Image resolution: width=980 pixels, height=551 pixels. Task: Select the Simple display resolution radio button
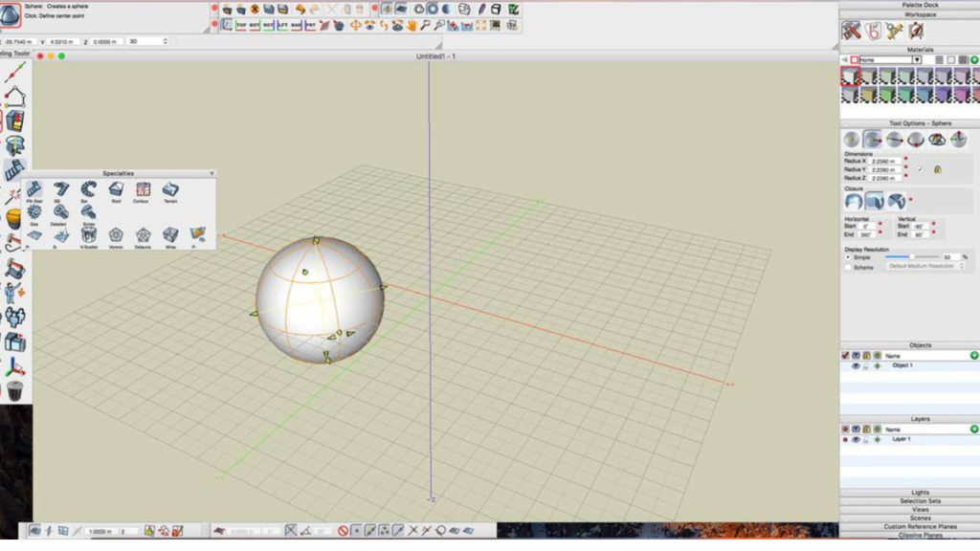[848, 257]
